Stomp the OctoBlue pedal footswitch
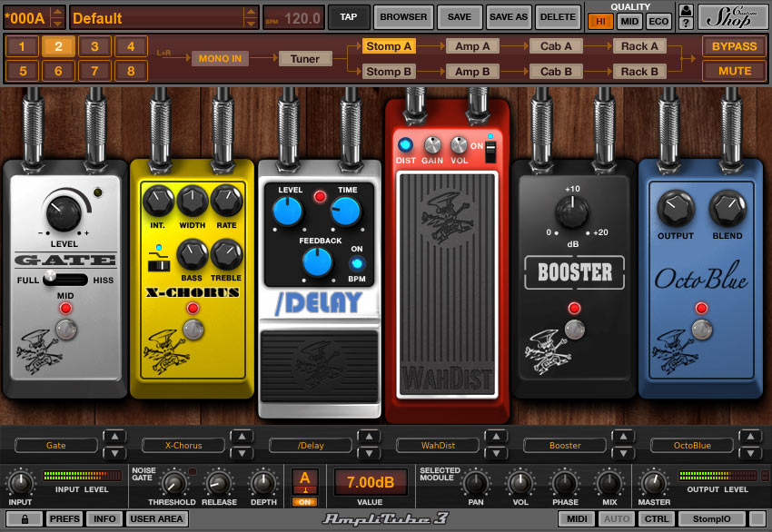Screen dimensions: 772x532 [701, 330]
